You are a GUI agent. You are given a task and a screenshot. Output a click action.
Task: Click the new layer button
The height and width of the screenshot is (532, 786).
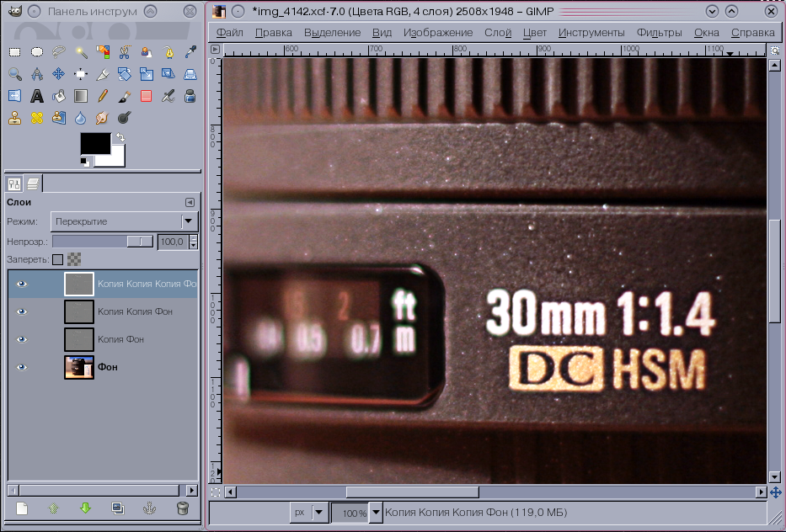23,508
